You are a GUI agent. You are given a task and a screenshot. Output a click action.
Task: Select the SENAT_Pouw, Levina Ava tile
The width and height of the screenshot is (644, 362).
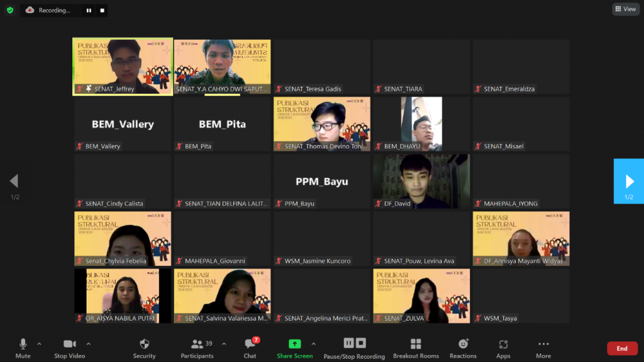tap(421, 238)
